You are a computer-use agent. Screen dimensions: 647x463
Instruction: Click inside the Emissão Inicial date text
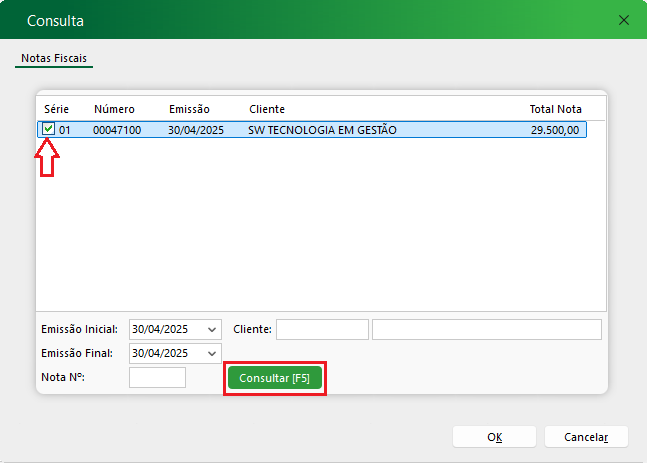point(160,330)
